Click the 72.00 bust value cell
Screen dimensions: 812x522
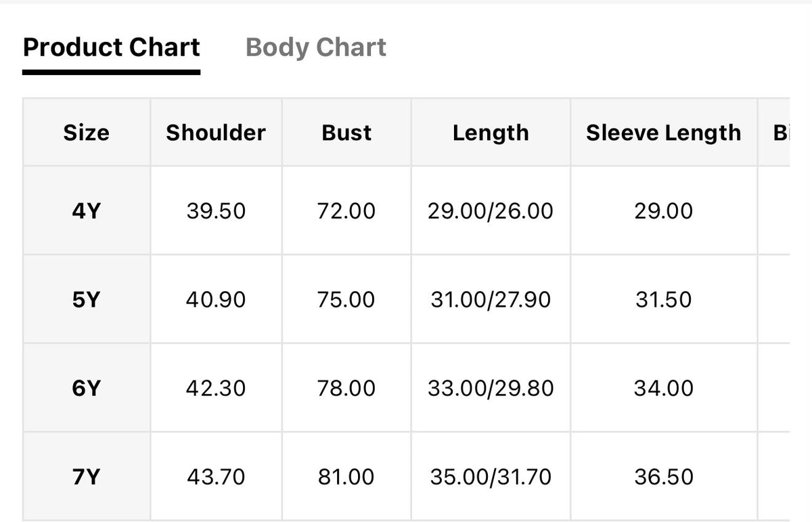click(346, 211)
